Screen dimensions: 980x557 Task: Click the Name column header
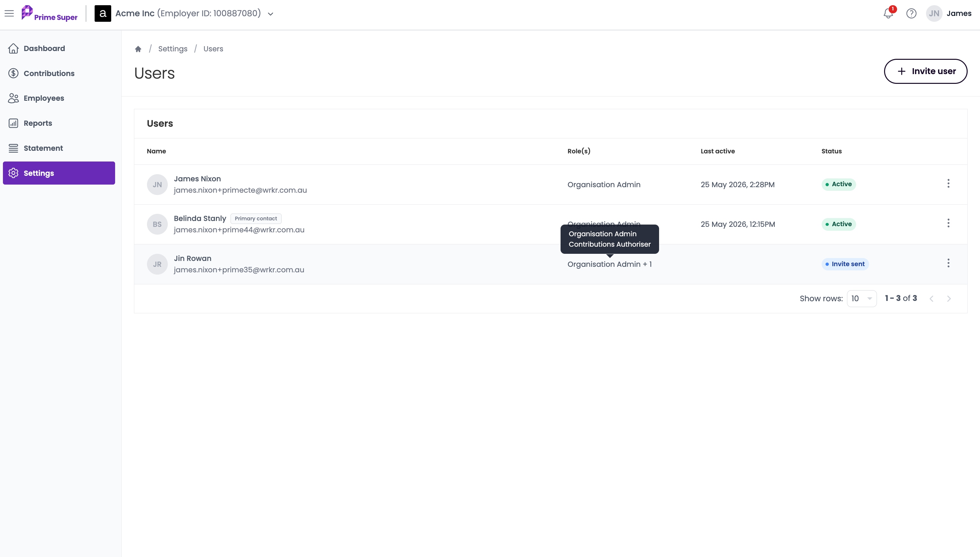tap(156, 151)
